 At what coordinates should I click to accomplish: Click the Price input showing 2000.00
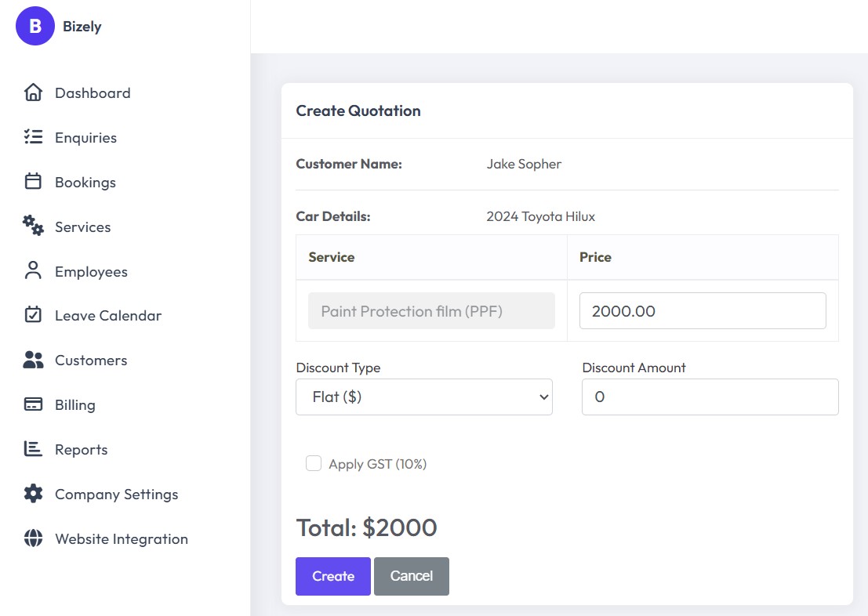703,311
